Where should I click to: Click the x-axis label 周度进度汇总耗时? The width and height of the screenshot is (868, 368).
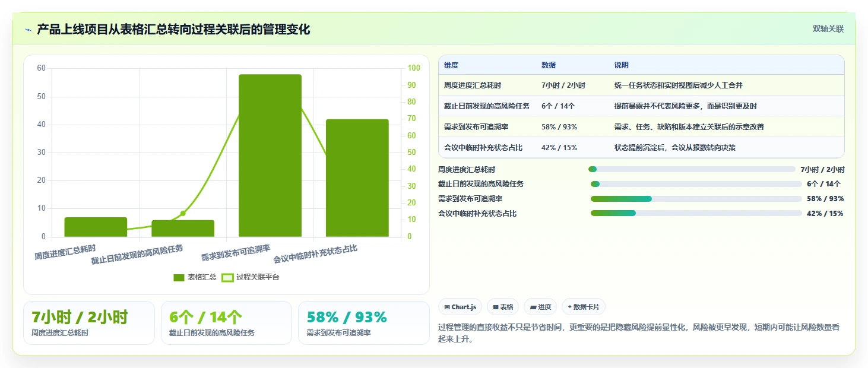tap(65, 252)
